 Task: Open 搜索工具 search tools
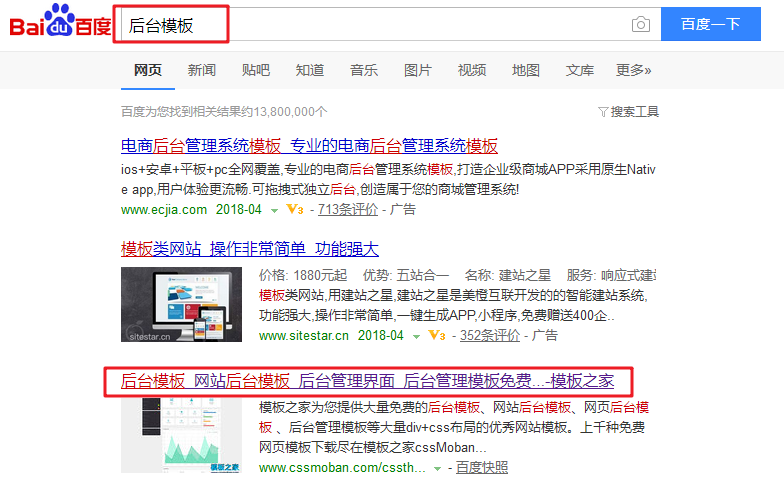tap(634, 112)
